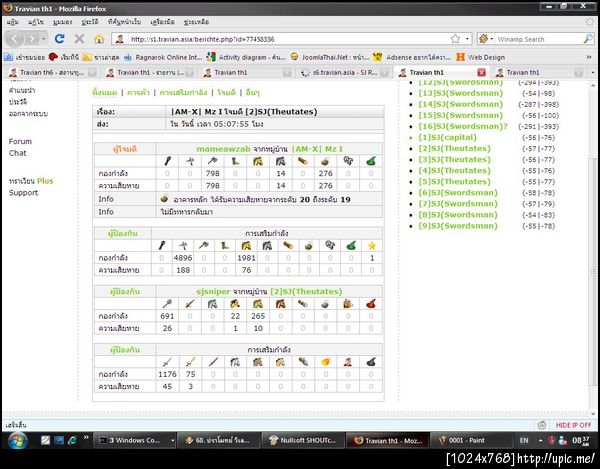Launch Internet Explorer from quick launch
The image size is (600, 469).
coord(72,440)
